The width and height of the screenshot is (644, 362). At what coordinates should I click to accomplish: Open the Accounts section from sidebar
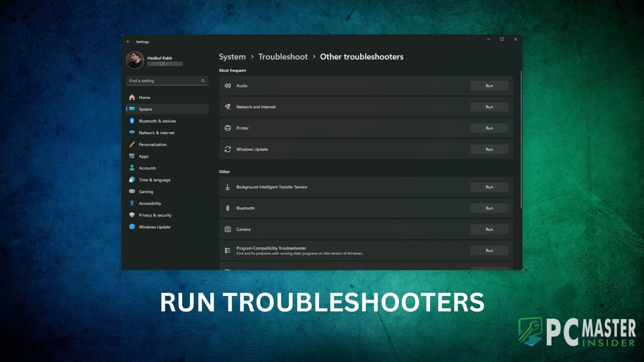point(147,168)
